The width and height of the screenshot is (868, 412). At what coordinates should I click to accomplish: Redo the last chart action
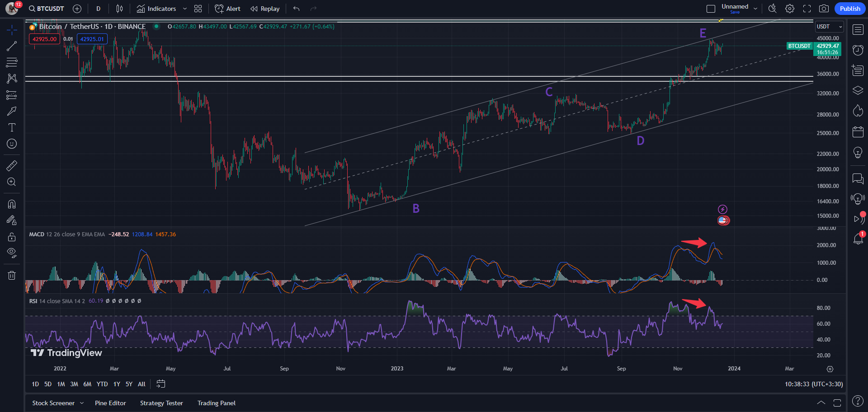click(314, 9)
